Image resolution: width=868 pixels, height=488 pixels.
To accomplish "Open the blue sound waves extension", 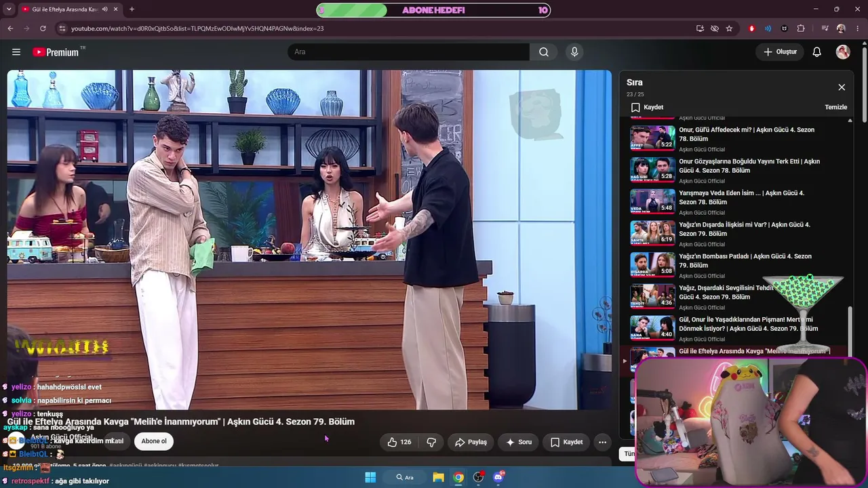I will pos(768,28).
